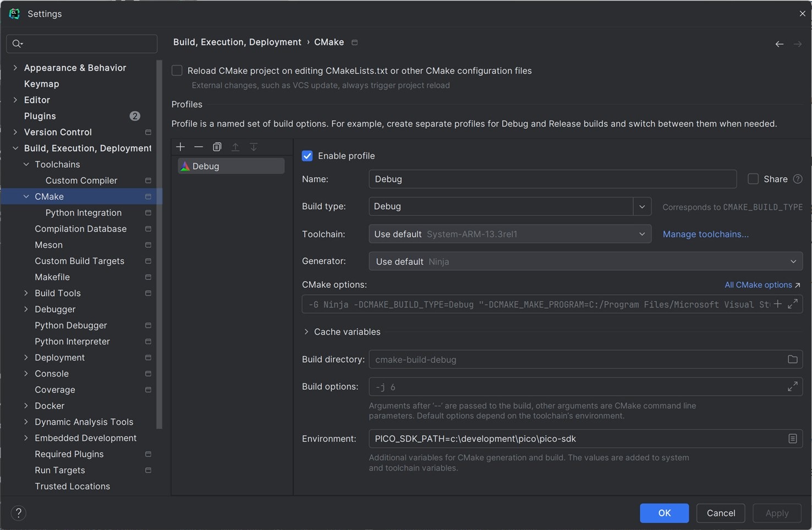This screenshot has height=530, width=812.
Task: Open the Manage toolchains link
Action: (706, 234)
